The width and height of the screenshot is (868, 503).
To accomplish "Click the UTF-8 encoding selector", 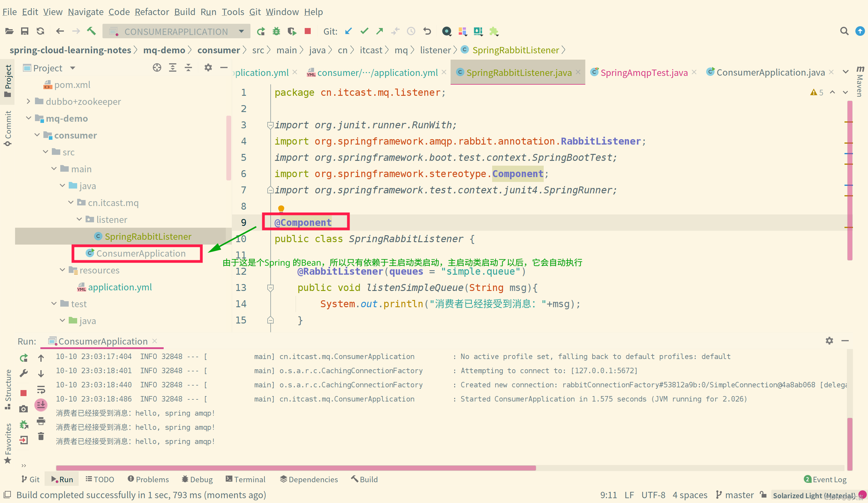I will tap(653, 495).
